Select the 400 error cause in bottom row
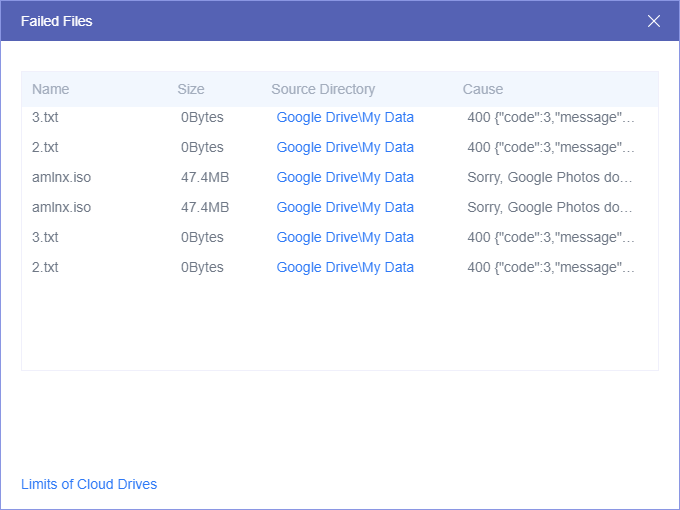Viewport: 680px width, 510px height. pyautogui.click(x=551, y=267)
